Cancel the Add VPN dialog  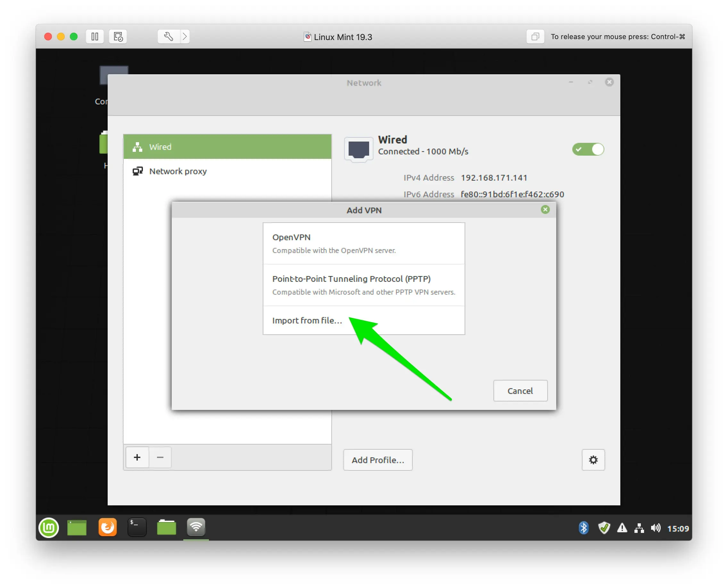tap(520, 390)
